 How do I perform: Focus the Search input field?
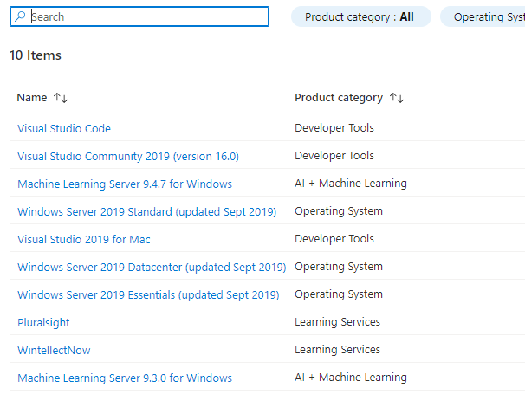coord(139,16)
